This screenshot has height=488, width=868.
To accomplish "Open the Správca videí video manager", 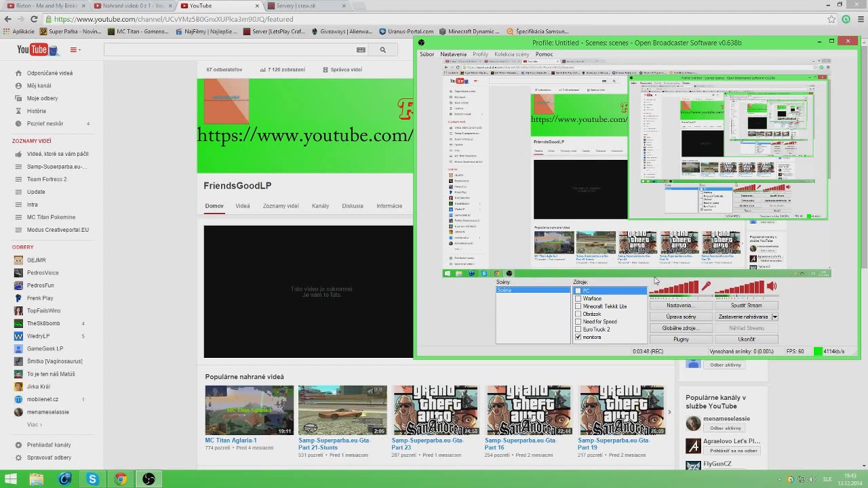I will point(342,70).
